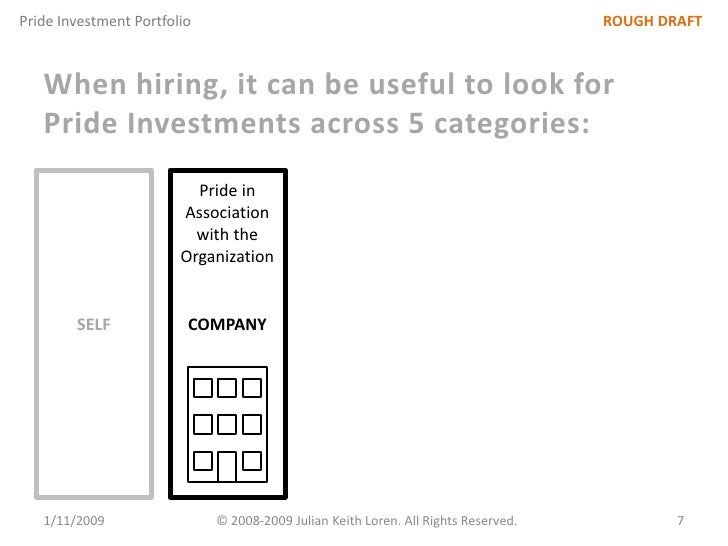Select the SELF label in gray box

pos(94,324)
